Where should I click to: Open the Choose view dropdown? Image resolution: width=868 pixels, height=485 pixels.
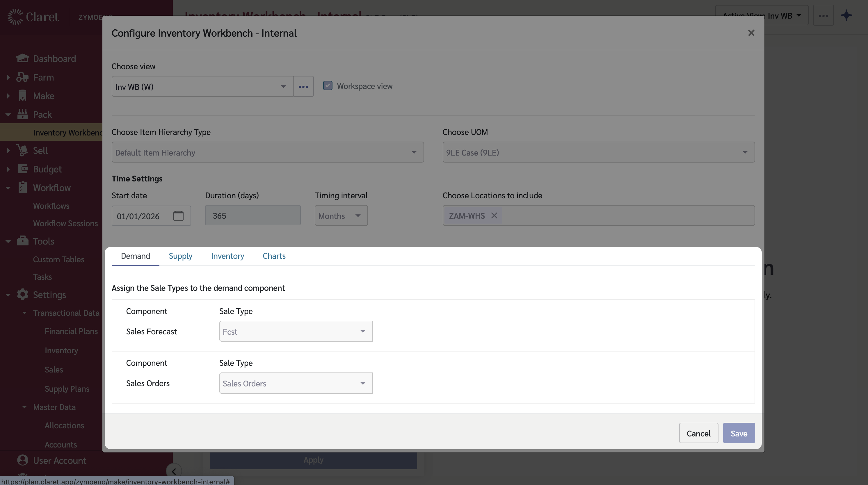(x=202, y=87)
